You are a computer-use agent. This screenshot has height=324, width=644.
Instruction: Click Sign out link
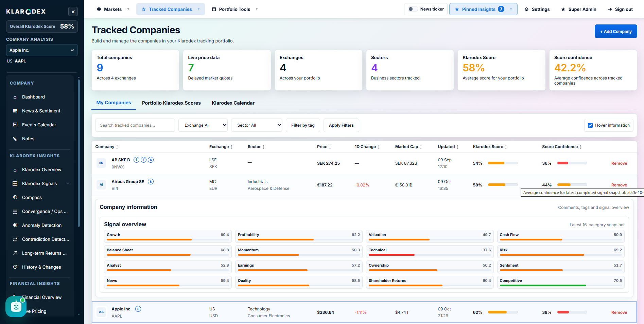(620, 10)
